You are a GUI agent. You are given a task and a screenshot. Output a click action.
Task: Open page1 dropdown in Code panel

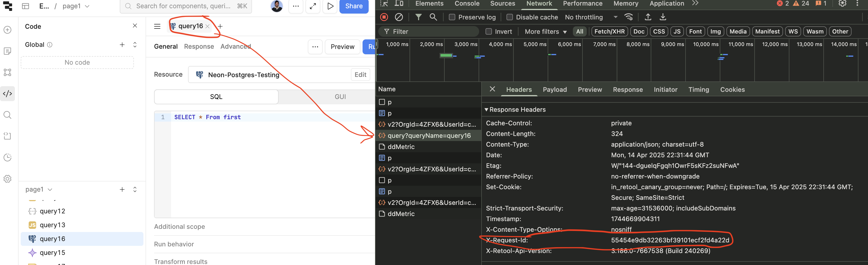[x=39, y=189]
